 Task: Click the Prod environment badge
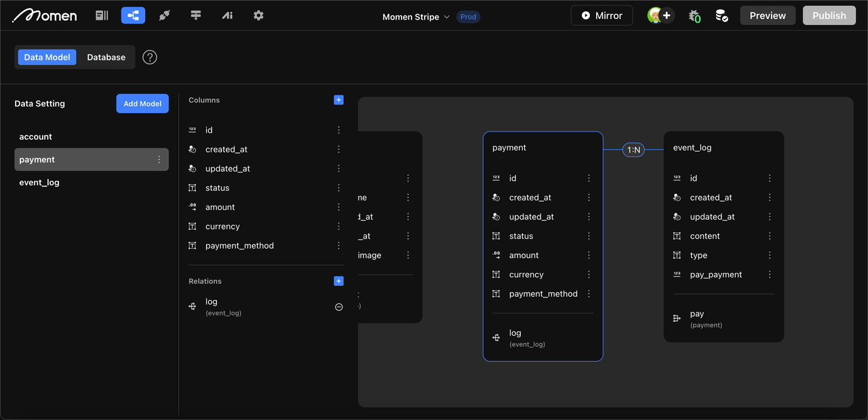click(x=468, y=17)
